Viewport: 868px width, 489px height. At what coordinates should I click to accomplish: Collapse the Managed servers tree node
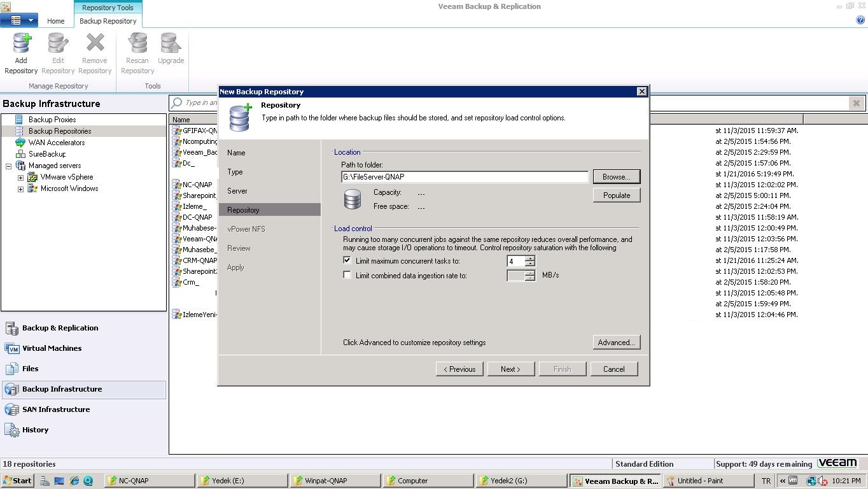(9, 166)
